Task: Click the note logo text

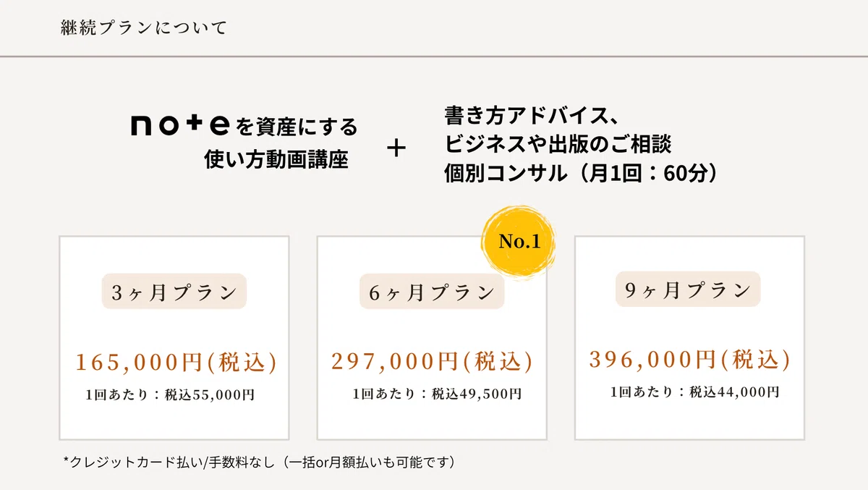Action: pos(181,126)
